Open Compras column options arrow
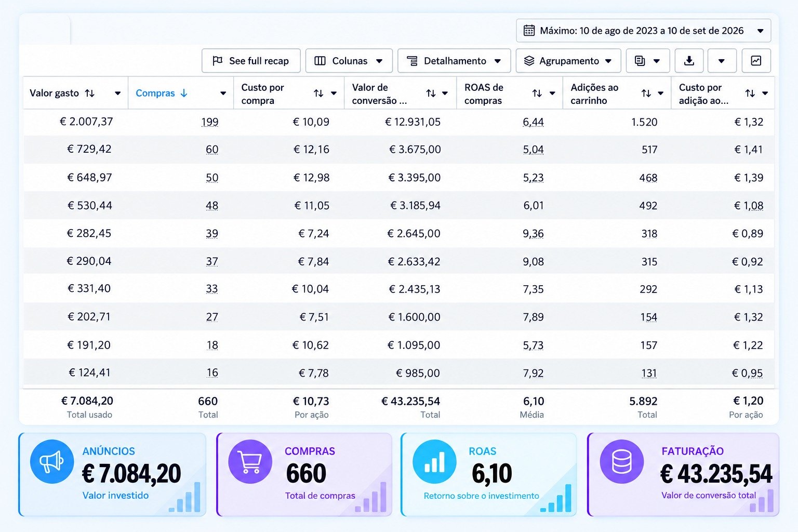Screen dimensions: 798x532 223,94
